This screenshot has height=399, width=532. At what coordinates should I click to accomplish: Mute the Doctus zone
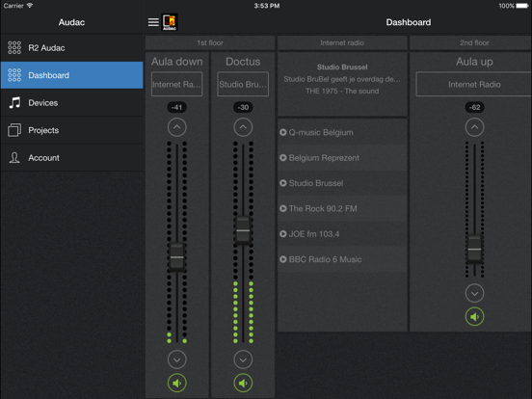(x=243, y=383)
